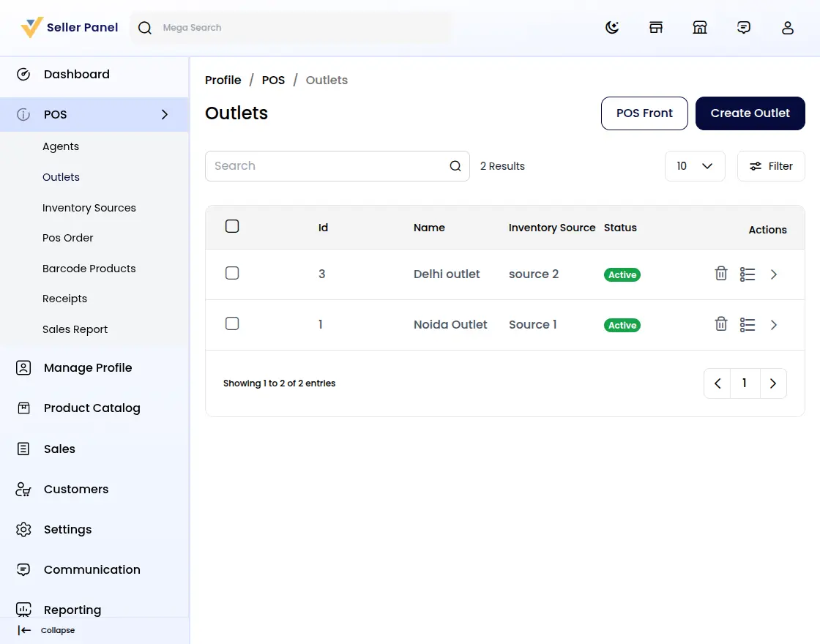Open list icon for Noida Outlet
Image resolution: width=820 pixels, height=644 pixels.
(x=748, y=325)
